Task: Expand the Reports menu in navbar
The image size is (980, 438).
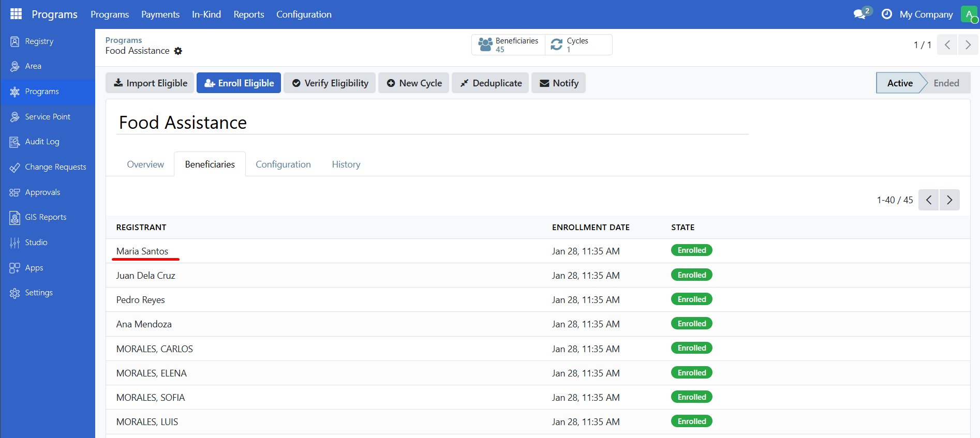Action: pos(248,14)
